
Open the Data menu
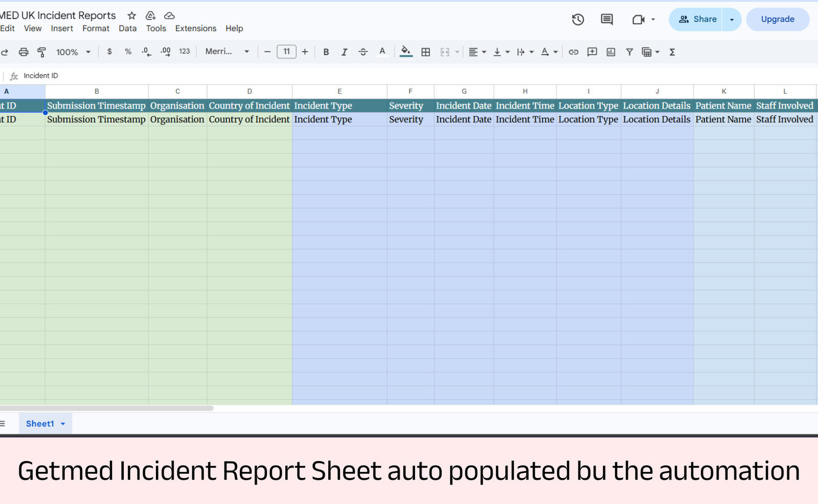127,29
